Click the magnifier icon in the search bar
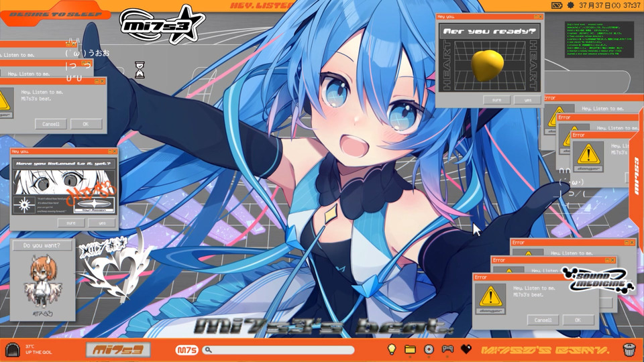The image size is (644, 362). click(x=208, y=350)
